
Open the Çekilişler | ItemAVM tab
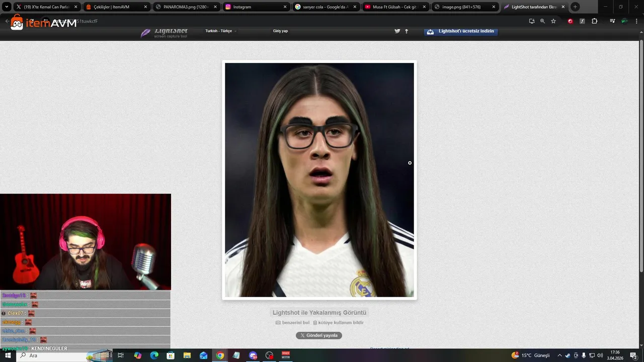[116, 7]
